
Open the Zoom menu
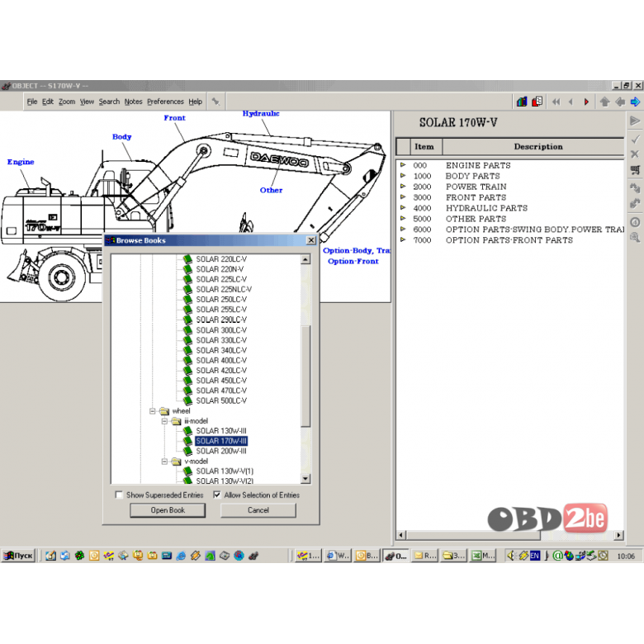(x=67, y=102)
